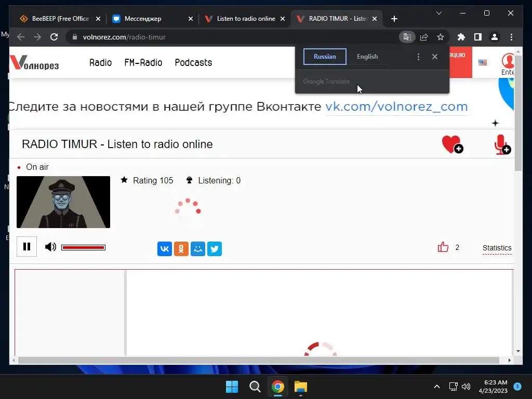Go forward to the next page
This screenshot has height=399, width=532.
[37, 37]
